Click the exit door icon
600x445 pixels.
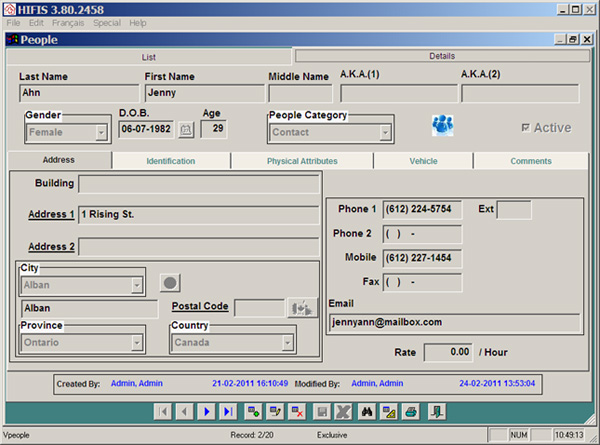tap(437, 411)
